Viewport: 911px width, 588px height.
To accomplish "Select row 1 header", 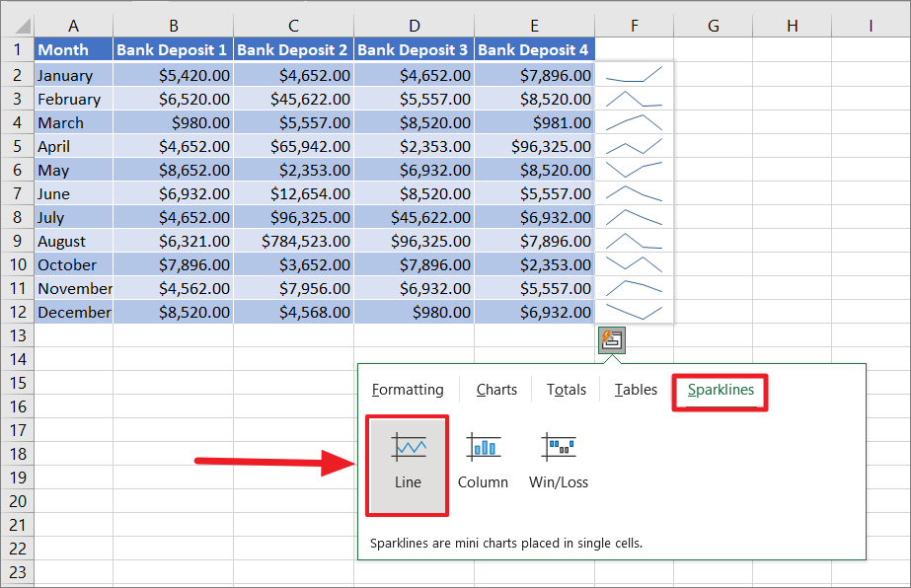I will pos(18,49).
